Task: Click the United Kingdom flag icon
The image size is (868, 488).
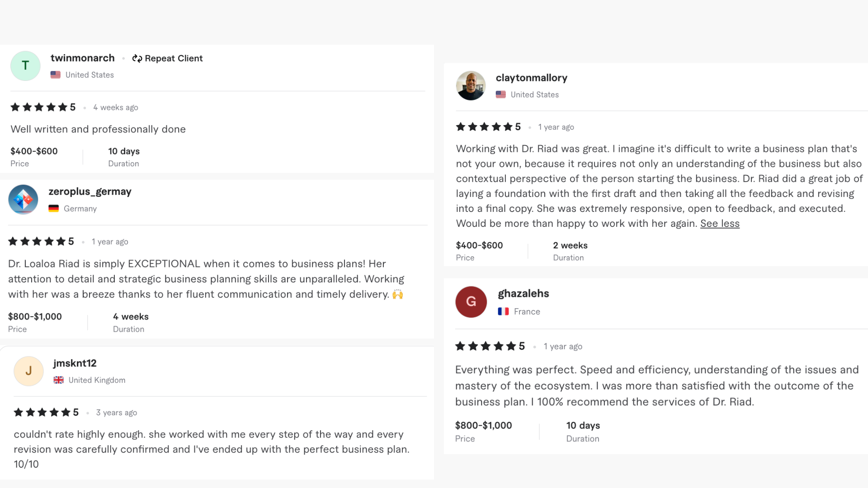Action: (59, 380)
